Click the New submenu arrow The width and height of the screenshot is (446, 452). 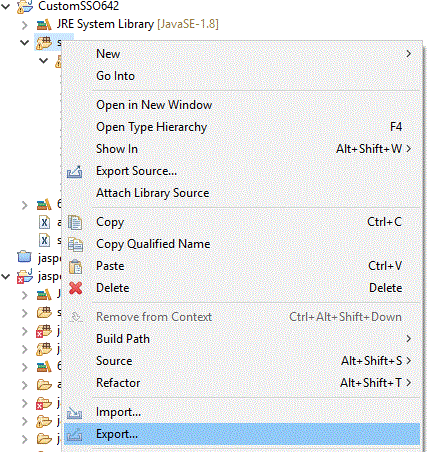(409, 54)
